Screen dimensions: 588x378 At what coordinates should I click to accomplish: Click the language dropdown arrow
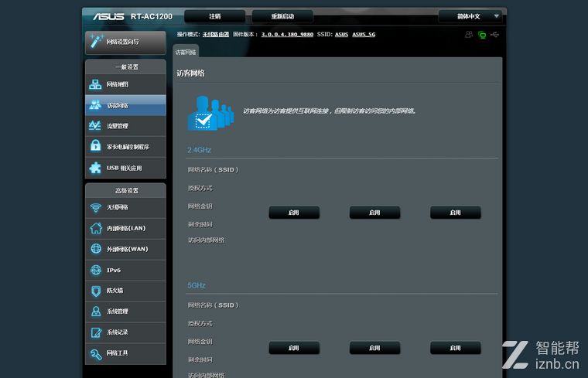[x=497, y=16]
